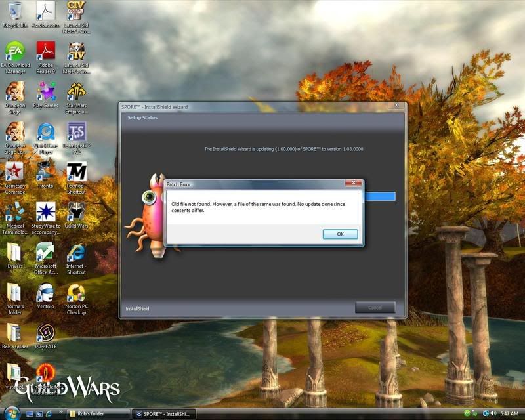Click the ZoneAlarm tray icon

point(467,414)
